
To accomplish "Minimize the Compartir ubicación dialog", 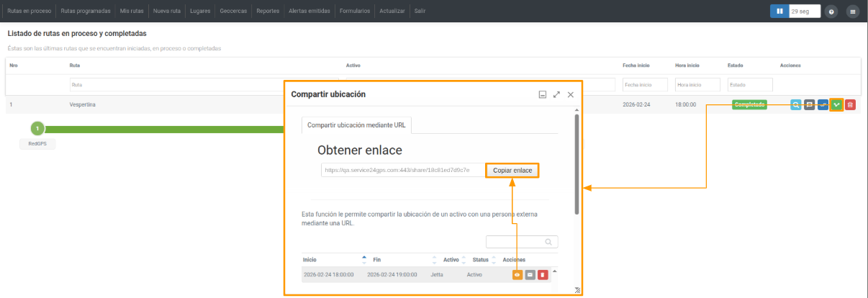I will (543, 94).
